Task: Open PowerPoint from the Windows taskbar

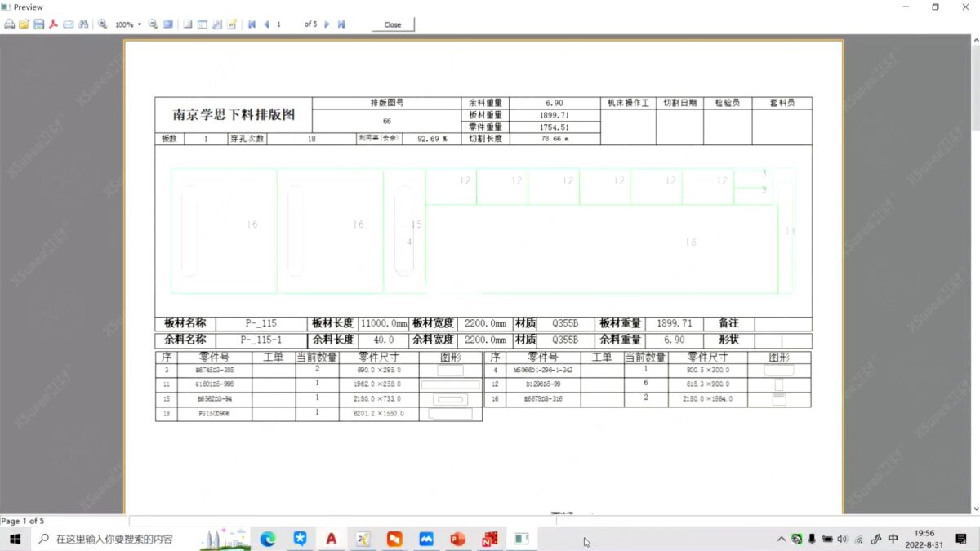Action: [457, 539]
